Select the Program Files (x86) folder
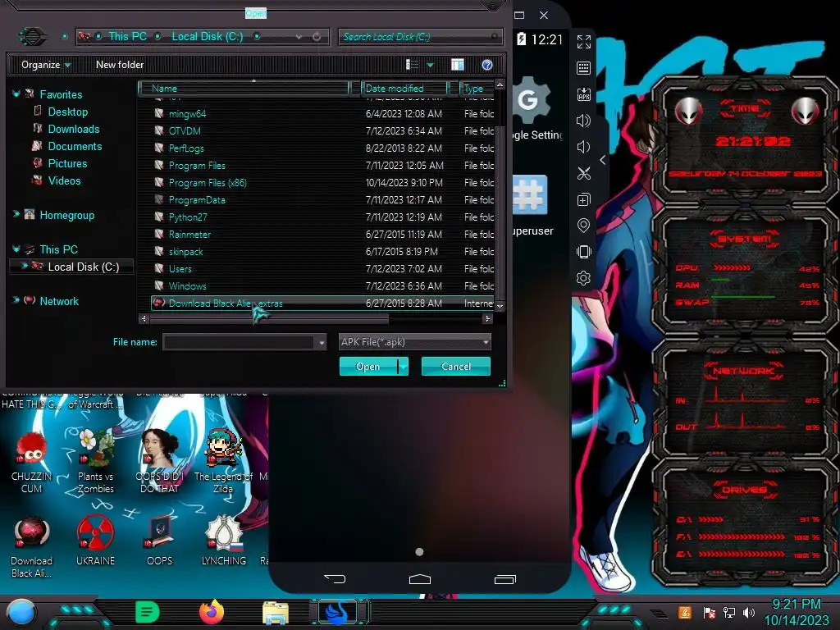The width and height of the screenshot is (840, 630). coord(323,183)
